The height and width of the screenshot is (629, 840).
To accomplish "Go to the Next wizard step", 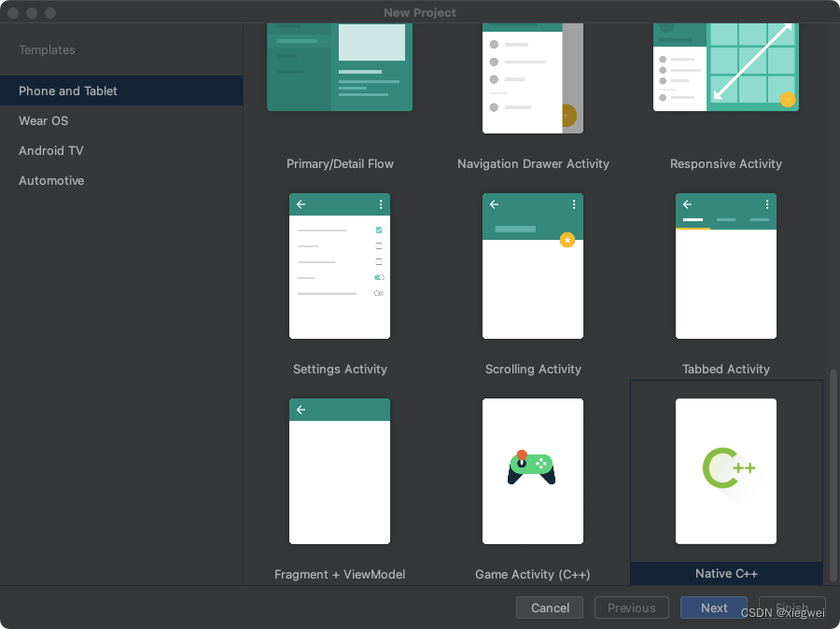I will (x=714, y=608).
